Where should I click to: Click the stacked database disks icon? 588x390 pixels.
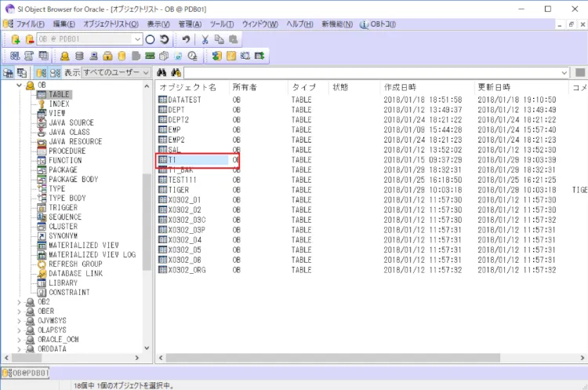coord(79,56)
